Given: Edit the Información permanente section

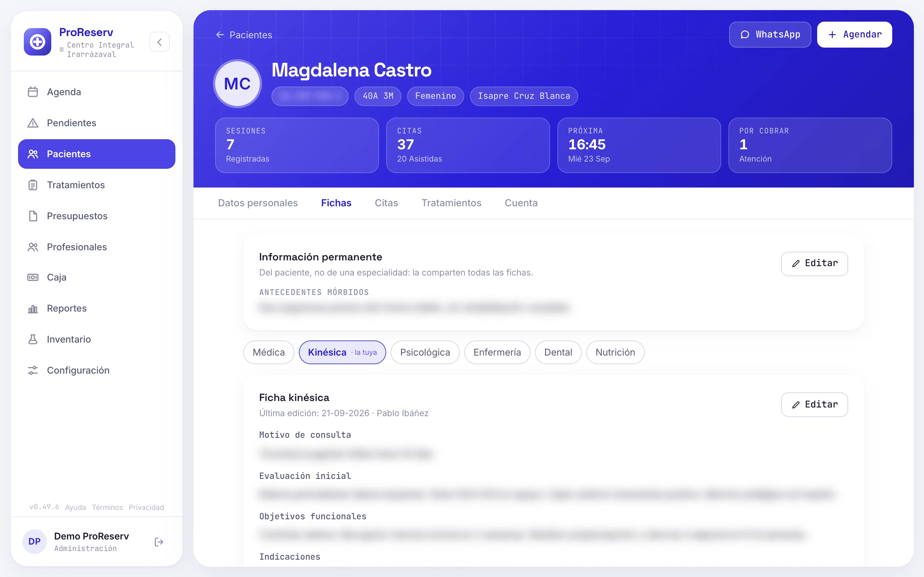Looking at the screenshot, I should coord(814,264).
